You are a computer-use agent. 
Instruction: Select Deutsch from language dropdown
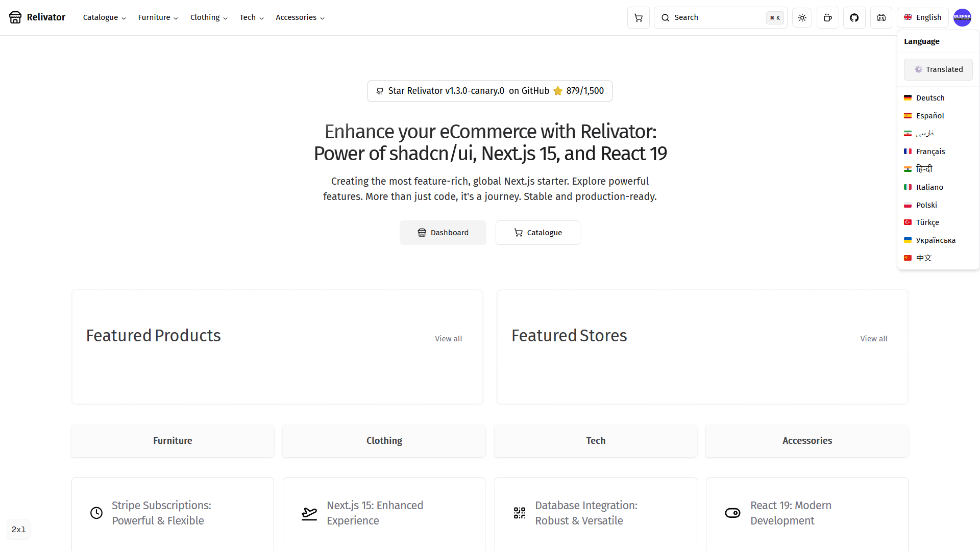coord(931,97)
